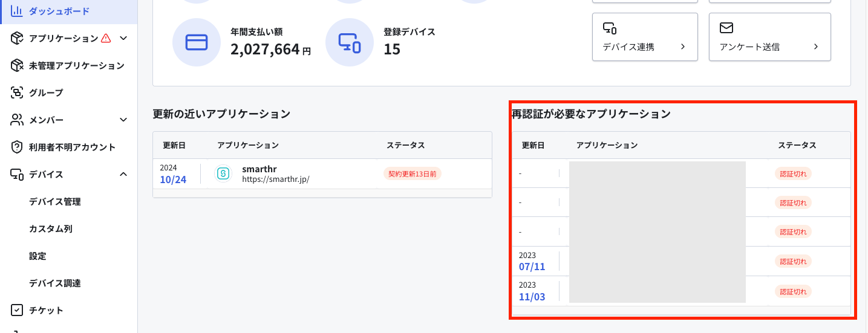Click the https://smarthr.jp/ URL text

pos(276,179)
